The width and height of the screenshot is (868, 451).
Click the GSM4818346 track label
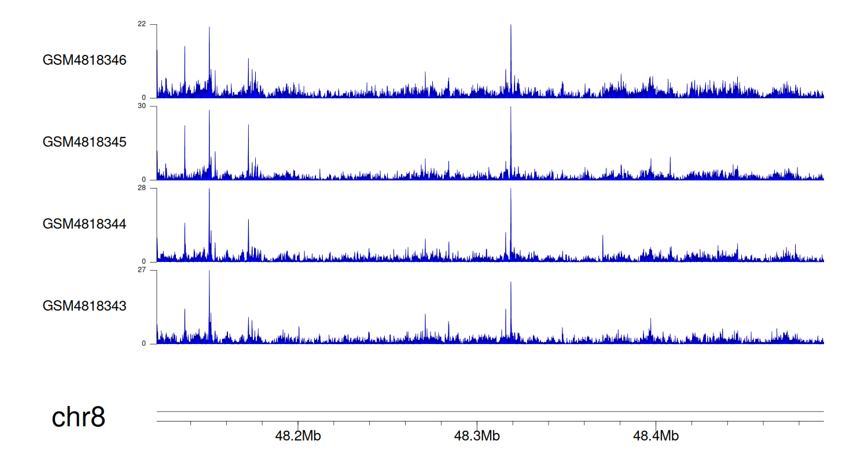pyautogui.click(x=84, y=60)
